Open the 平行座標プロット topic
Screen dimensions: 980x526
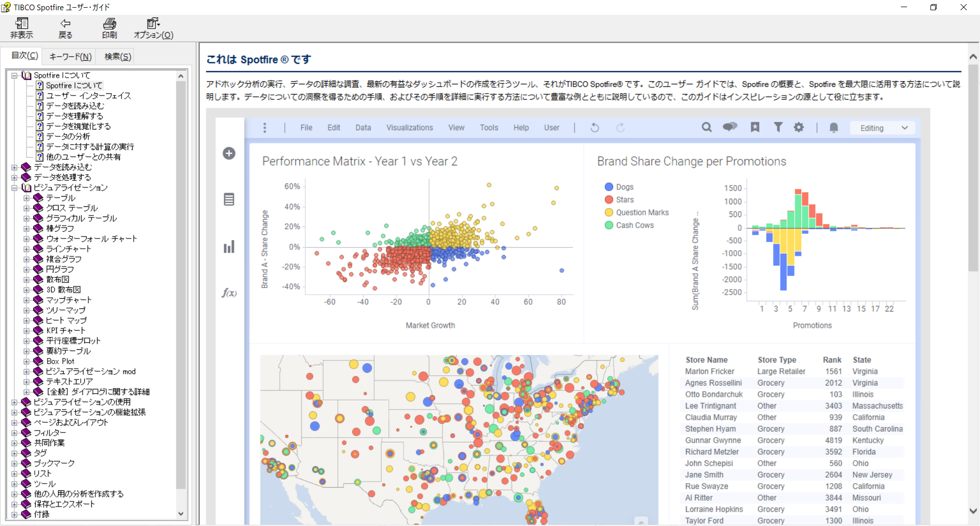(x=73, y=341)
